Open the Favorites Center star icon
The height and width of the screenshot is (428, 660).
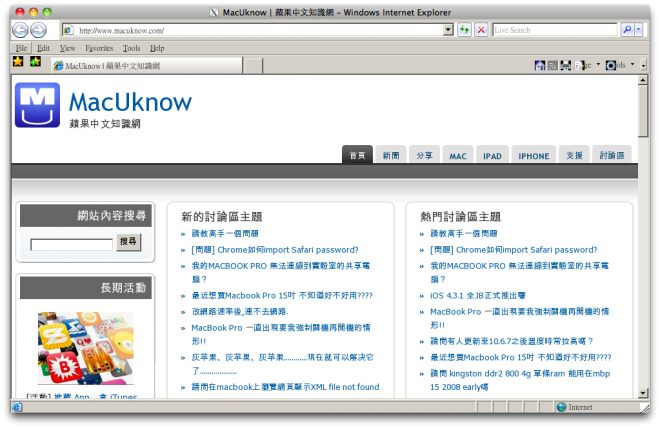tap(17, 63)
